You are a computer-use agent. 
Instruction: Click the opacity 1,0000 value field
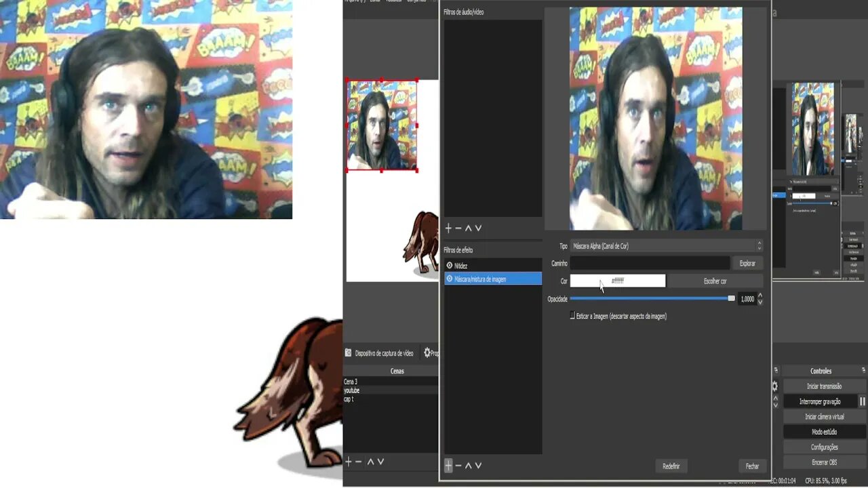(747, 299)
